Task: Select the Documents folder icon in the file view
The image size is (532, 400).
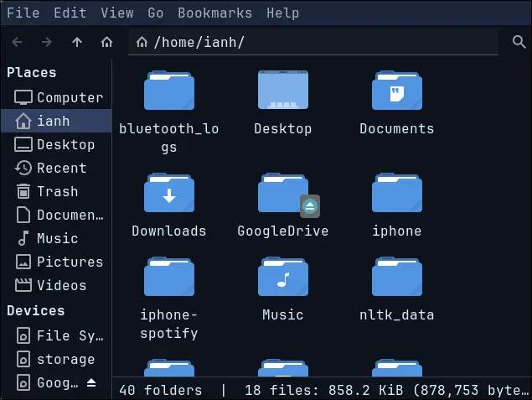Action: point(397,90)
